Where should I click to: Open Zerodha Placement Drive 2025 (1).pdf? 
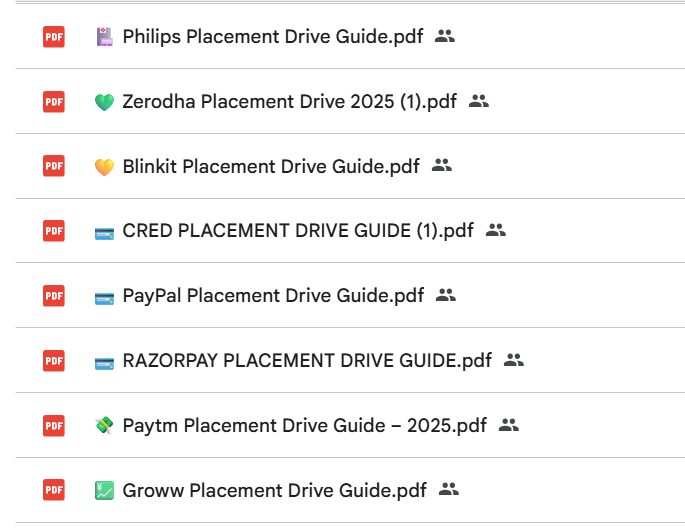pyautogui.click(x=289, y=101)
